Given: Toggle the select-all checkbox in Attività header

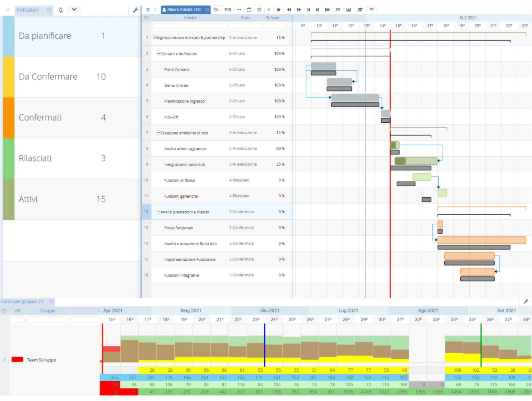Looking at the screenshot, I should pos(146,18).
